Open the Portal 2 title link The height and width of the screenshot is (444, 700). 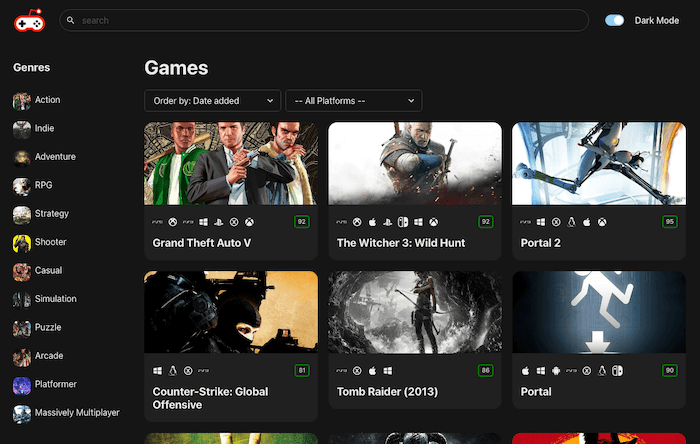540,243
